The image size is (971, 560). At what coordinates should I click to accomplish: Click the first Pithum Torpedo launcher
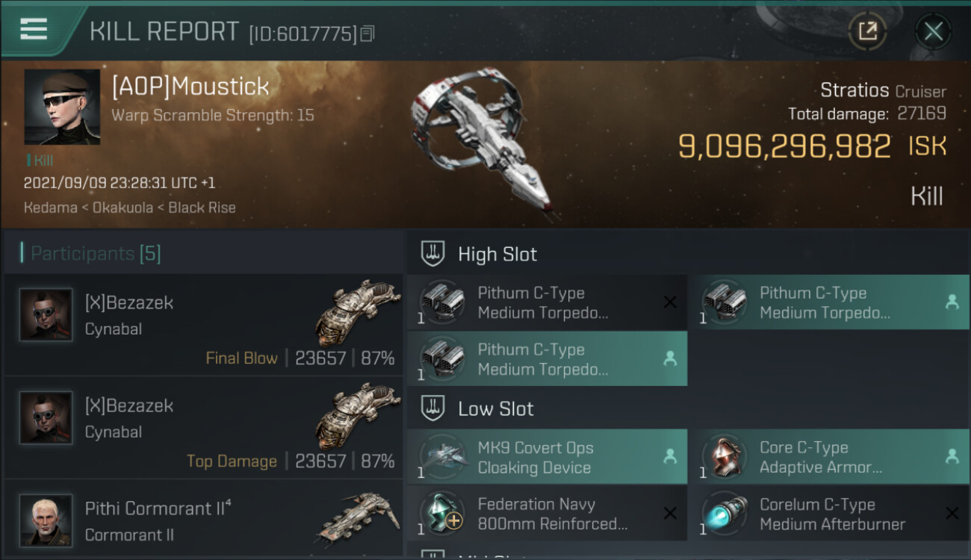click(x=547, y=302)
